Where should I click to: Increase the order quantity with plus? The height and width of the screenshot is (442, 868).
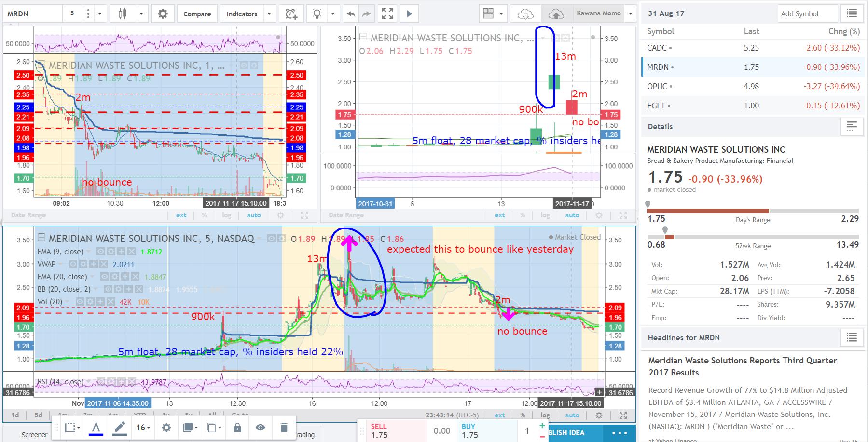pos(542,426)
